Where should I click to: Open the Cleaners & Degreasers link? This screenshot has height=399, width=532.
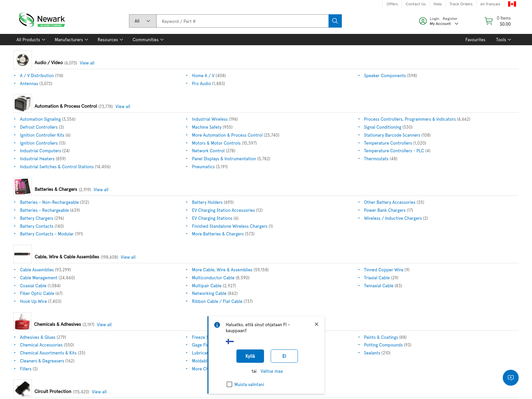(x=42, y=361)
